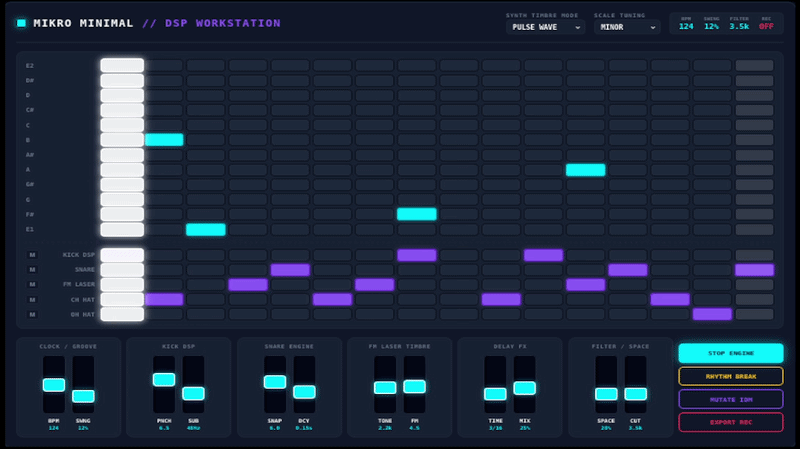Click the highlighted playhead cell in E2 row

pyautogui.click(x=122, y=65)
